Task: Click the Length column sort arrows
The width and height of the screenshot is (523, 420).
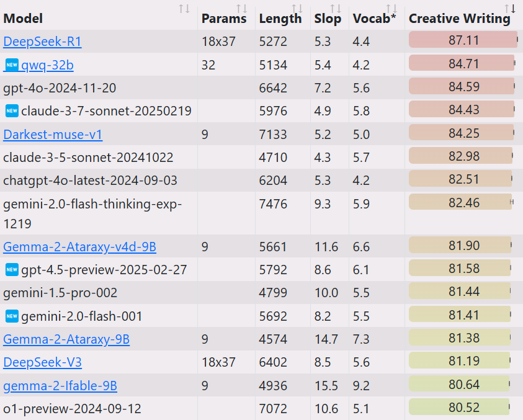Action: (297, 9)
